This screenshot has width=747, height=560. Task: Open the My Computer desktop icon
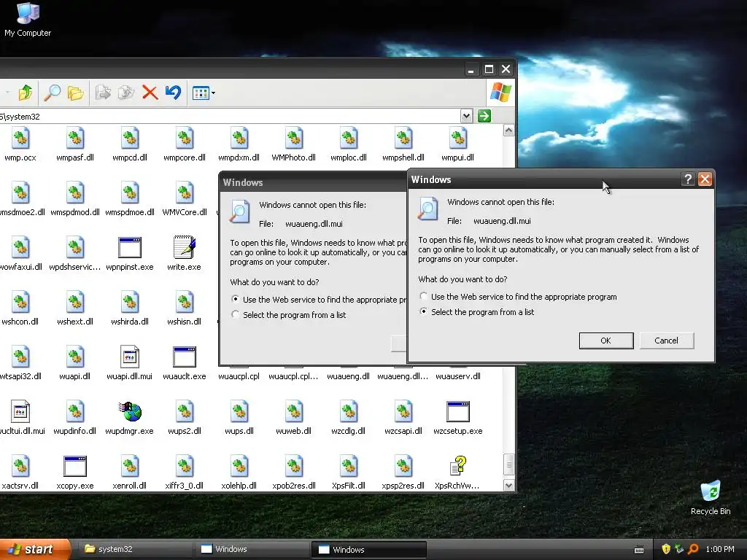click(28, 20)
